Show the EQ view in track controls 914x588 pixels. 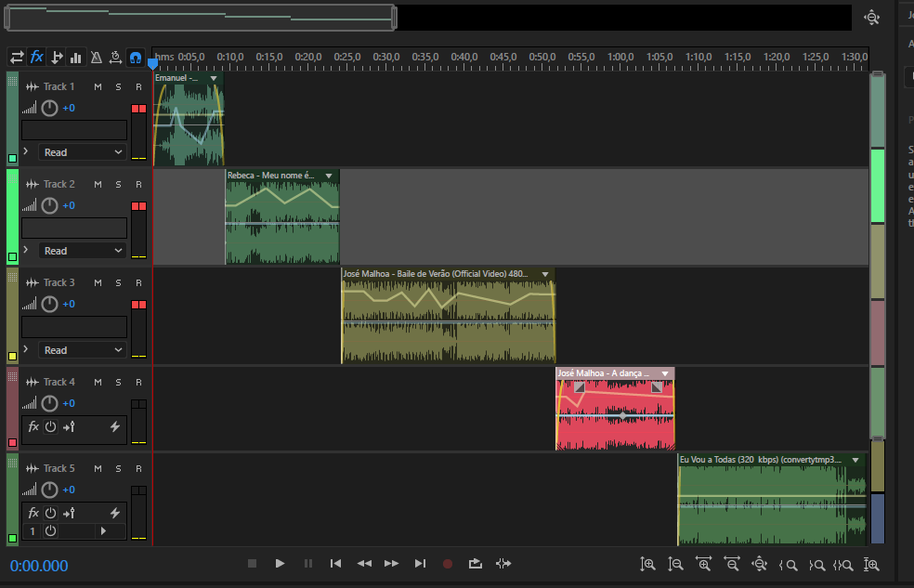pyautogui.click(x=76, y=58)
